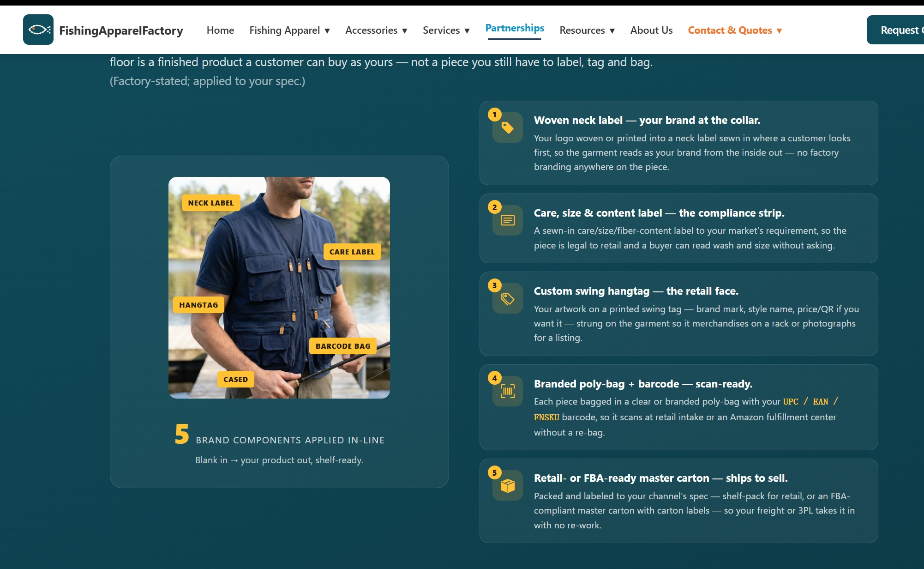This screenshot has width=924, height=569.
Task: Select the 'Care, size & content label' heading
Action: [x=659, y=213]
